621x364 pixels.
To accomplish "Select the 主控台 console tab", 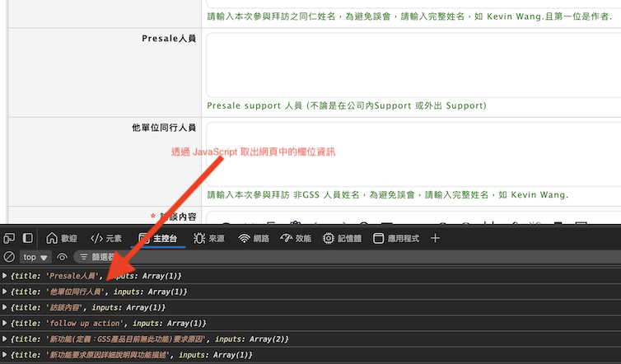I will click(x=157, y=238).
